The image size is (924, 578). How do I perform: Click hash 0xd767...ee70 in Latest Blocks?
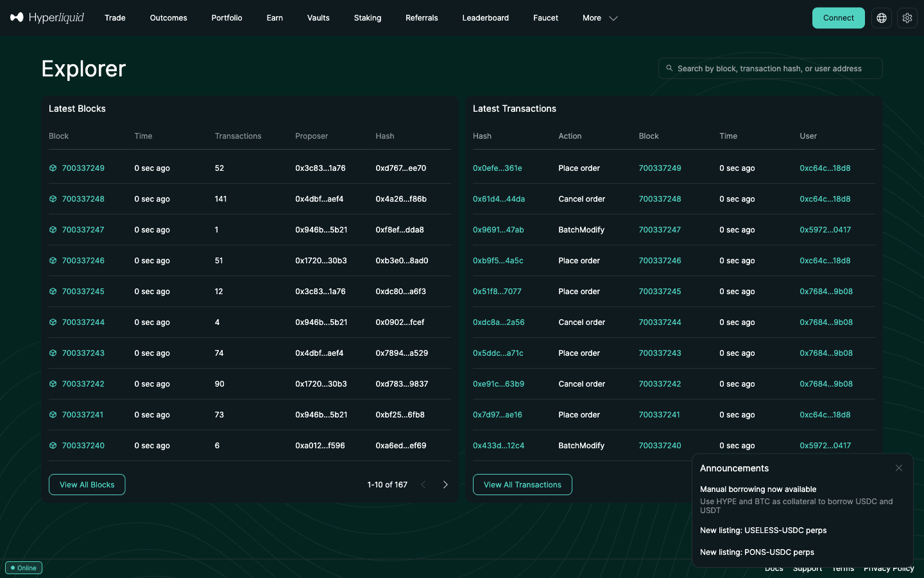coord(401,168)
